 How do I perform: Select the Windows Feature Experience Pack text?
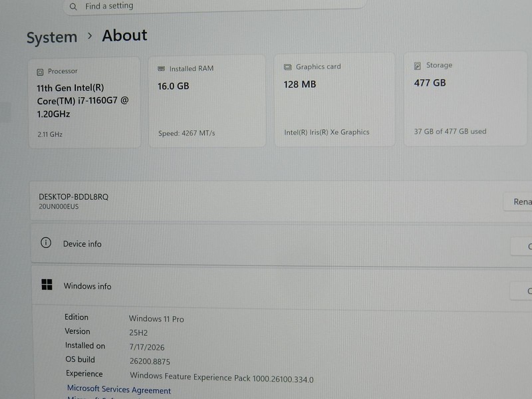coord(221,377)
